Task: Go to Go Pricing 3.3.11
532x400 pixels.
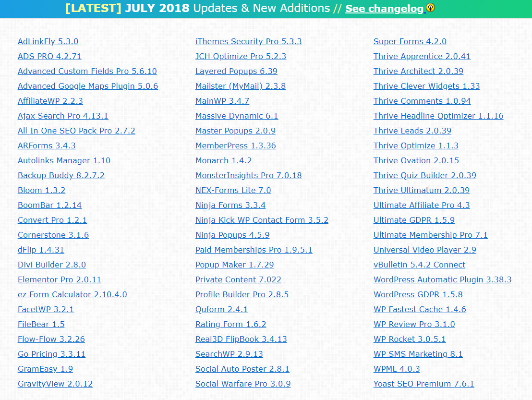Action: coord(51,354)
